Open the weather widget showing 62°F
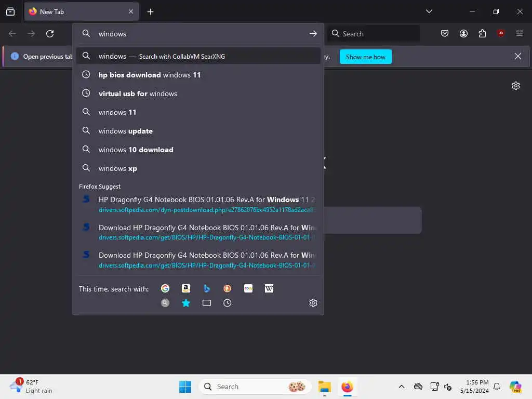Screen dimensions: 532x399 (x=32, y=387)
